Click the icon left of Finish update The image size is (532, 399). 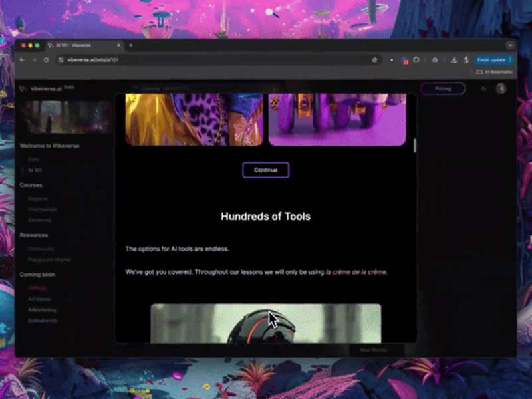(466, 60)
